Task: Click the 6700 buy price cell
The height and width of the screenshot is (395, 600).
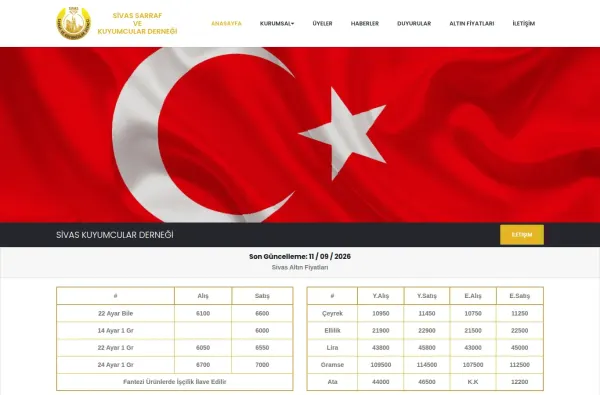Action: click(x=203, y=365)
